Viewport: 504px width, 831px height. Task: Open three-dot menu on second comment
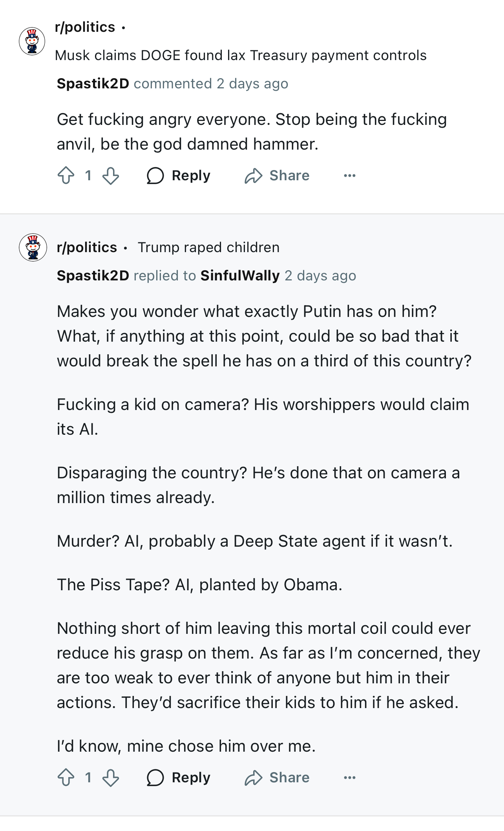click(349, 778)
